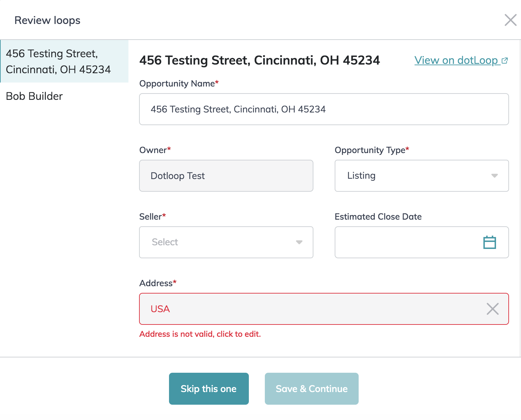Switch to the Bob Builder loop
This screenshot has width=521, height=420.
[x=34, y=96]
